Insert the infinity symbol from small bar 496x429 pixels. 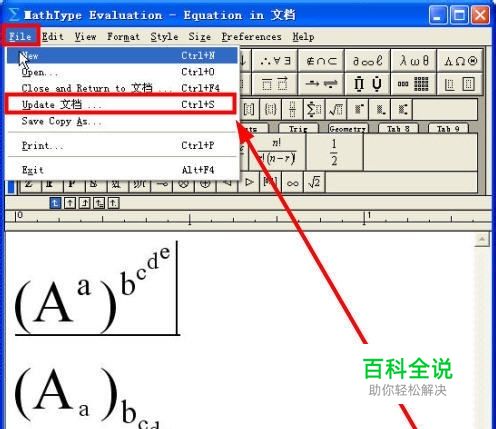[292, 182]
